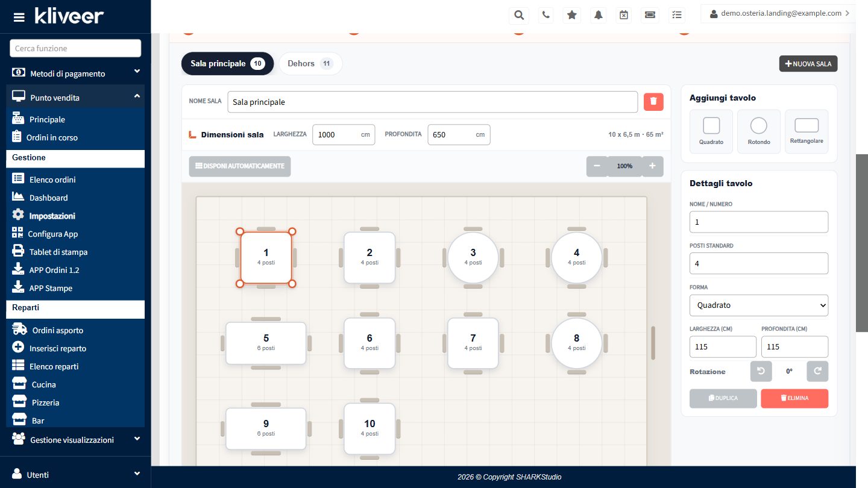The width and height of the screenshot is (868, 488).
Task: Rotate table clockwise
Action: pyautogui.click(x=817, y=371)
